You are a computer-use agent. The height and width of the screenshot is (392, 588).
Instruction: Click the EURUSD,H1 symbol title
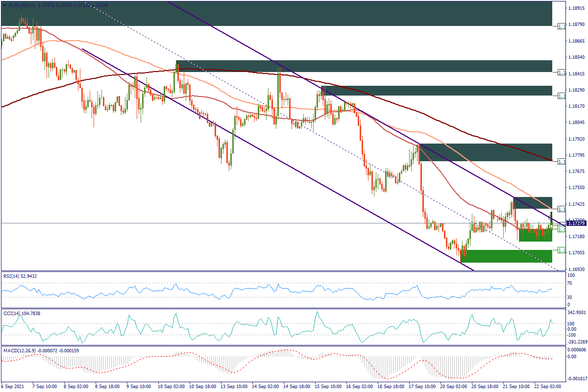[22, 4]
